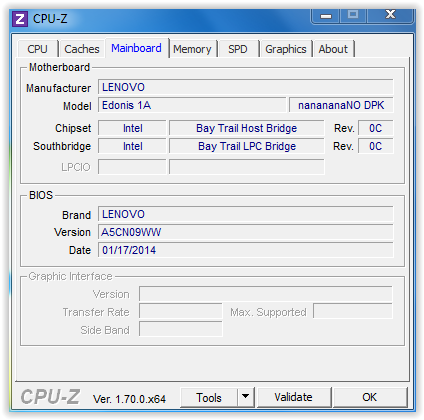The width and height of the screenshot is (424, 420).
Task: Click the empty LPCIO vendor field
Action: click(x=132, y=167)
